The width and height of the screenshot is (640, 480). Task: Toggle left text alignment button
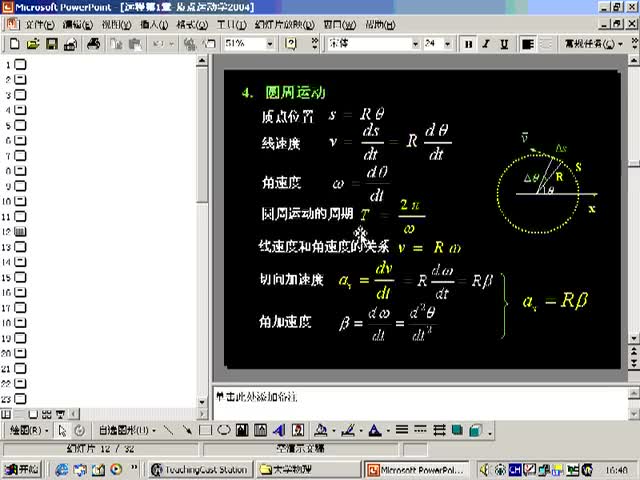click(x=528, y=44)
